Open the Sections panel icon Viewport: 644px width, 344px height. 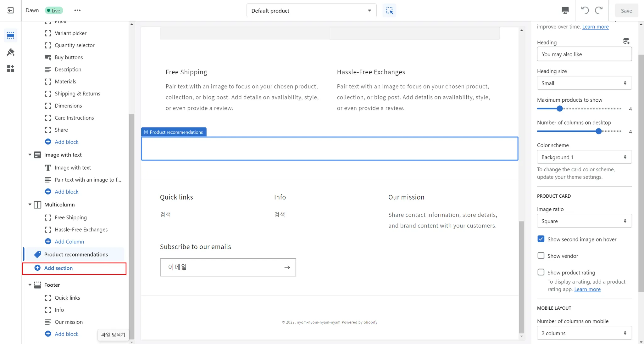(10, 35)
